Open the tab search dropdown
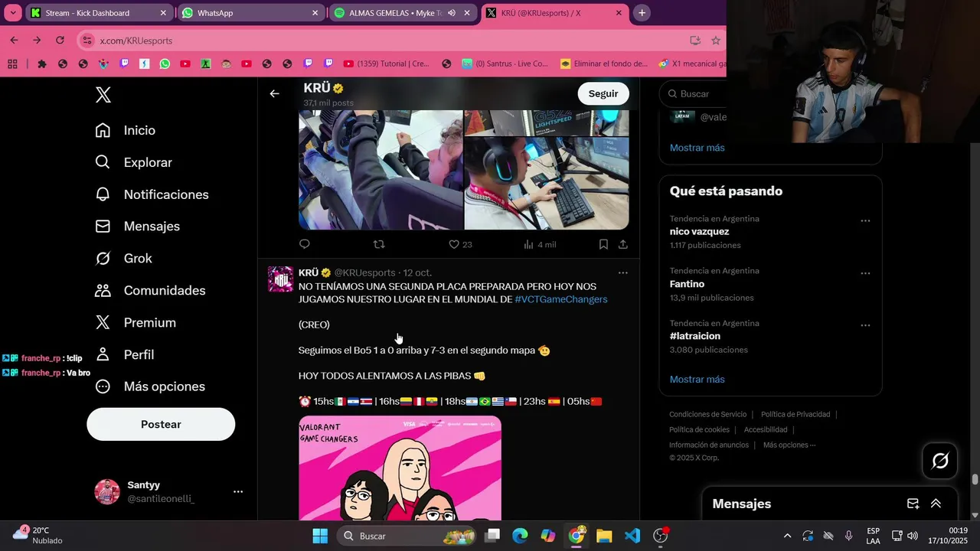980x551 pixels. tap(12, 13)
